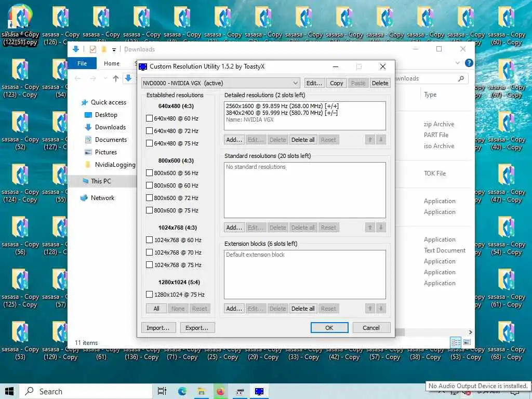The height and width of the screenshot is (399, 532).
Task: Tick 1280x1024 @ 75 Hz checkbox
Action: 149,295
